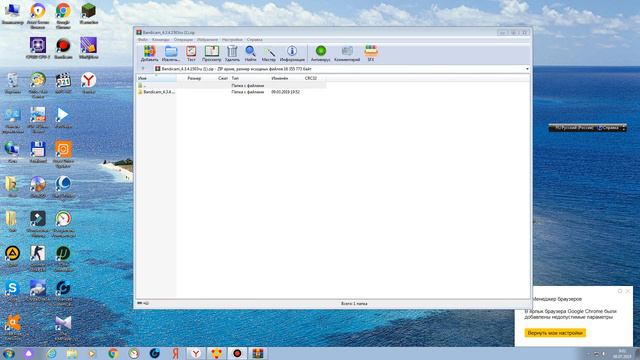Image resolution: width=640 pixels, height=360 pixels.
Task: Open the Skype desktop shortcut
Action: coord(12,291)
